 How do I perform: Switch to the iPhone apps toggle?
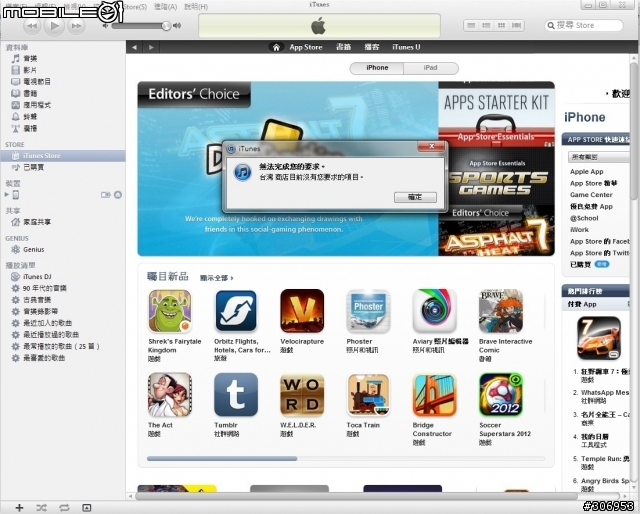[377, 68]
